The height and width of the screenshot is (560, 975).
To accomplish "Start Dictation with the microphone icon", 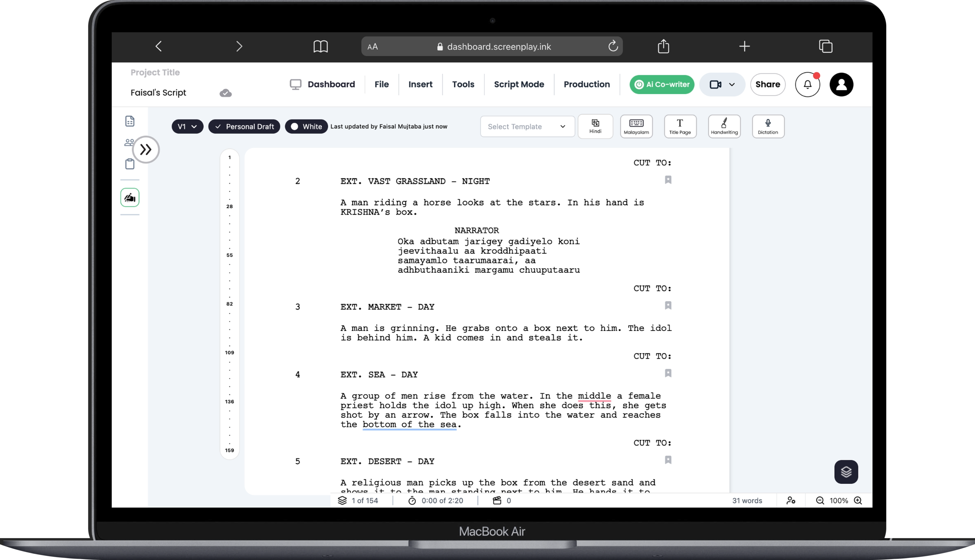I will (x=768, y=126).
